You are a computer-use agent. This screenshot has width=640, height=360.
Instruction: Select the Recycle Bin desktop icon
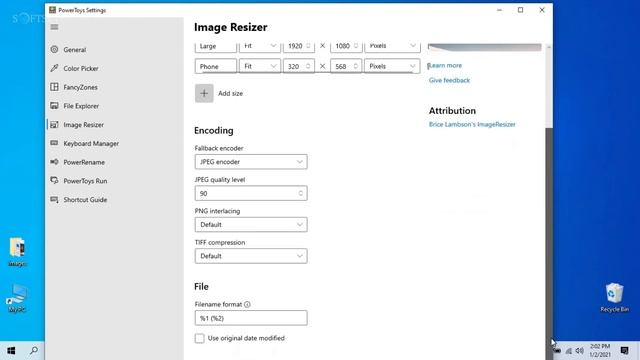pyautogui.click(x=614, y=298)
